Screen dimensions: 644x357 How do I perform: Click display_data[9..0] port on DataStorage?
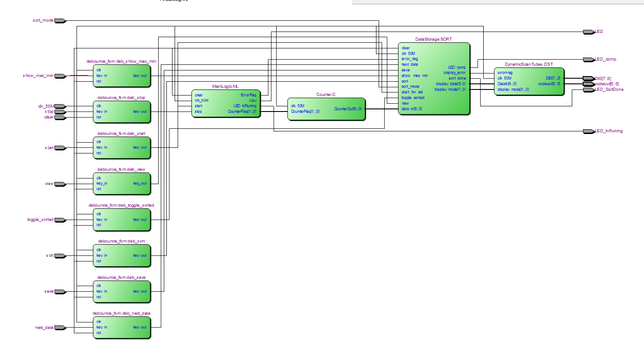click(x=451, y=84)
